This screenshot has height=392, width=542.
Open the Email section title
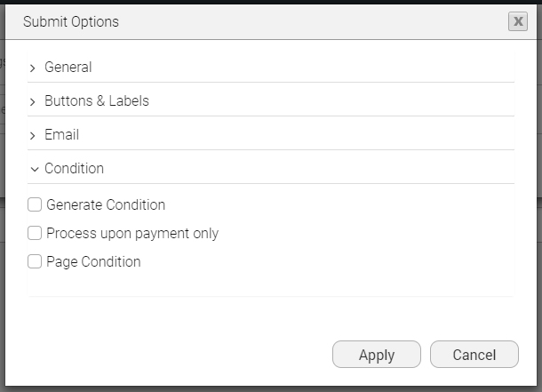tap(62, 135)
